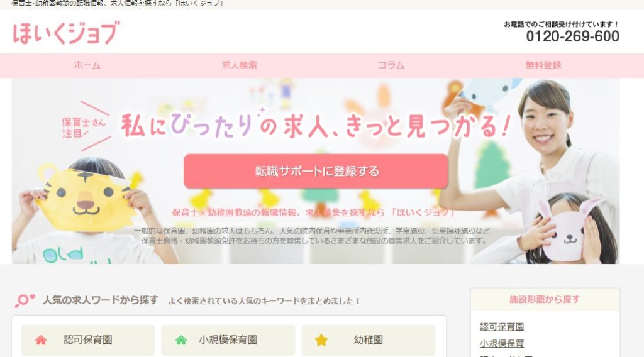Image resolution: width=644 pixels, height=357 pixels.
Task: Click the 施設形態から探す sidebar header
Action: click(545, 300)
